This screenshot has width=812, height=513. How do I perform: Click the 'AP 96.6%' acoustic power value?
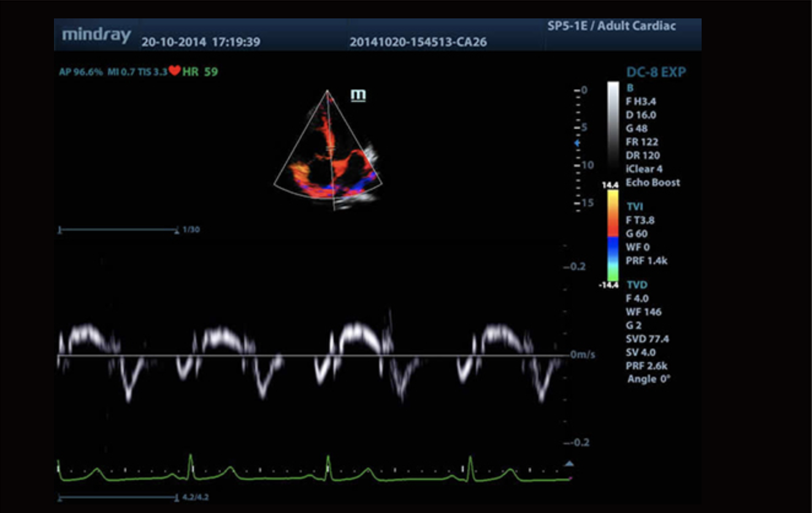81,72
